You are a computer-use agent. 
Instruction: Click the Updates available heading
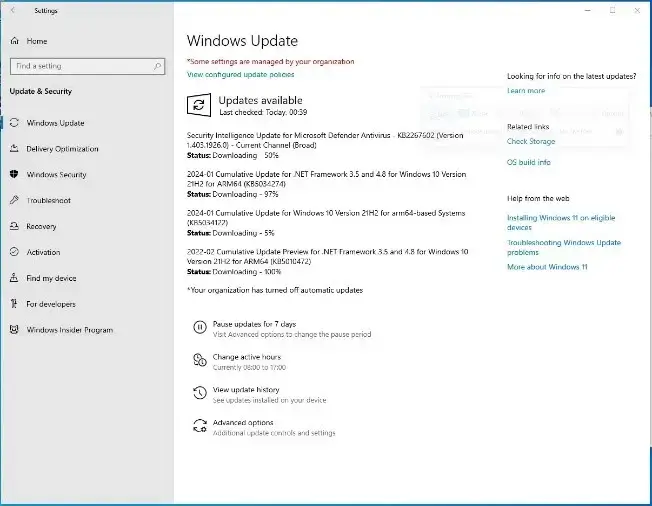click(260, 100)
